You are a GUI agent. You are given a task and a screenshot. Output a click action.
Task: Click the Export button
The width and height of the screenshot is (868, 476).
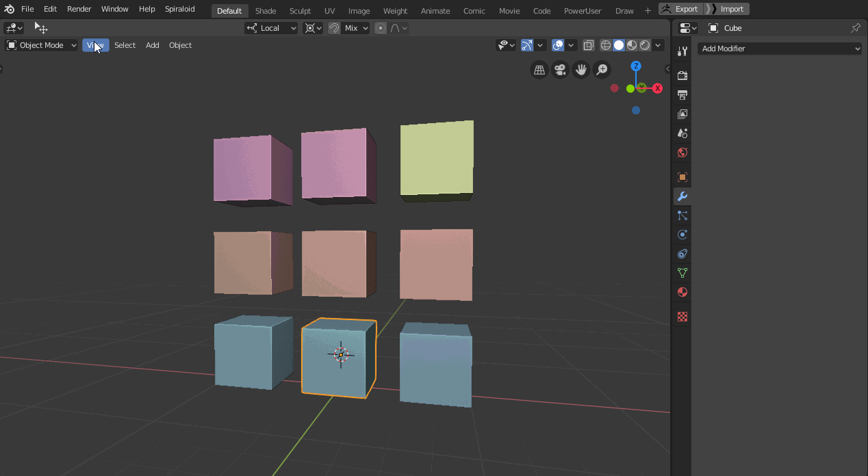click(x=681, y=9)
